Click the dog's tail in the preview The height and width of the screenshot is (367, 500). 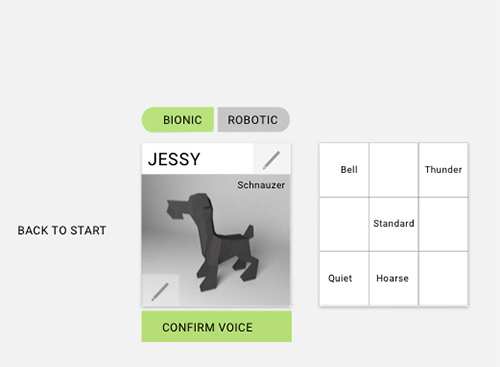(248, 231)
